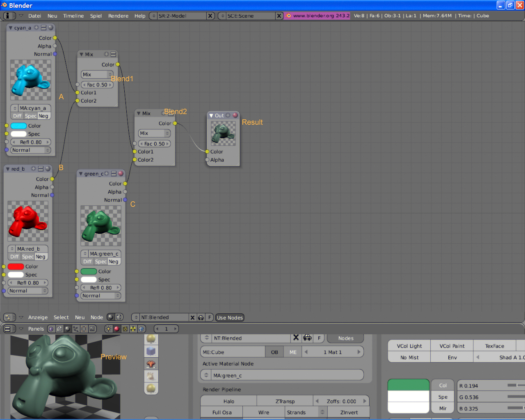Open the Texture buttons icon

click(x=125, y=329)
